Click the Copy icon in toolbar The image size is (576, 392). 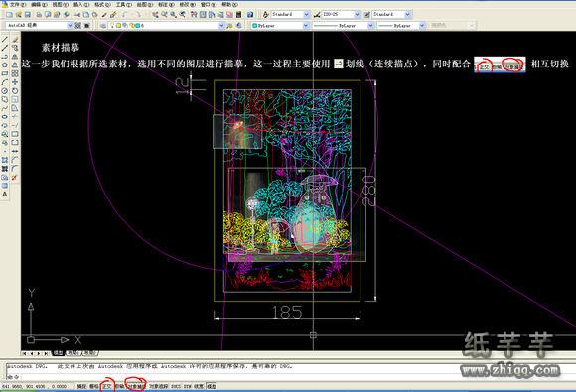click(86, 14)
